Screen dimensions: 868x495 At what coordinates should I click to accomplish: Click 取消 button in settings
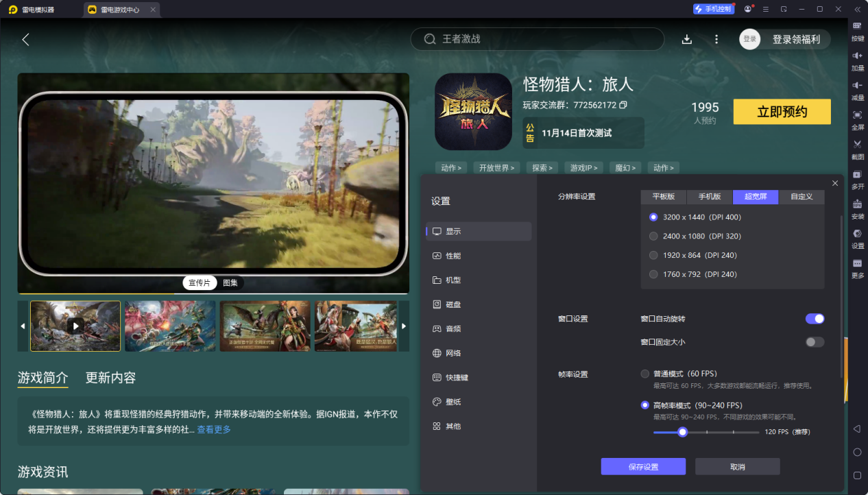click(738, 467)
